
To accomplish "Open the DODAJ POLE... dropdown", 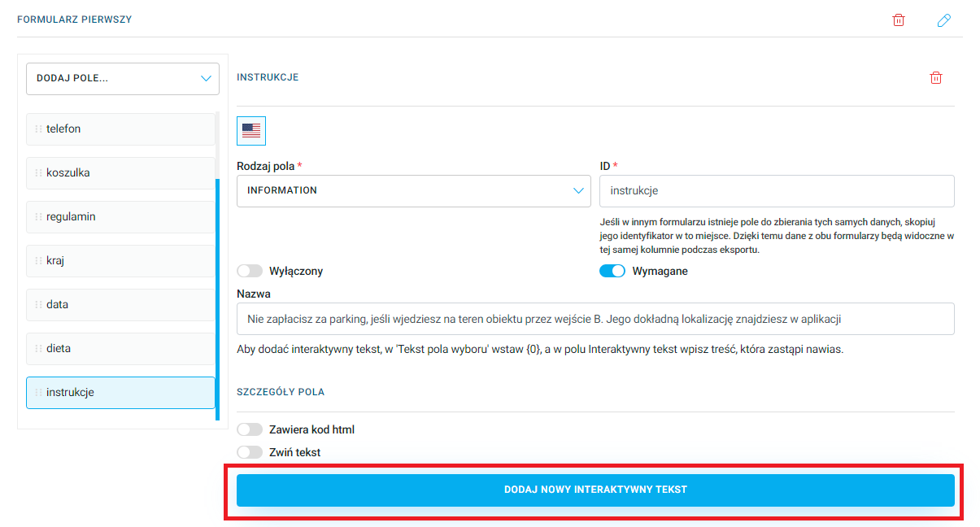I will (123, 79).
